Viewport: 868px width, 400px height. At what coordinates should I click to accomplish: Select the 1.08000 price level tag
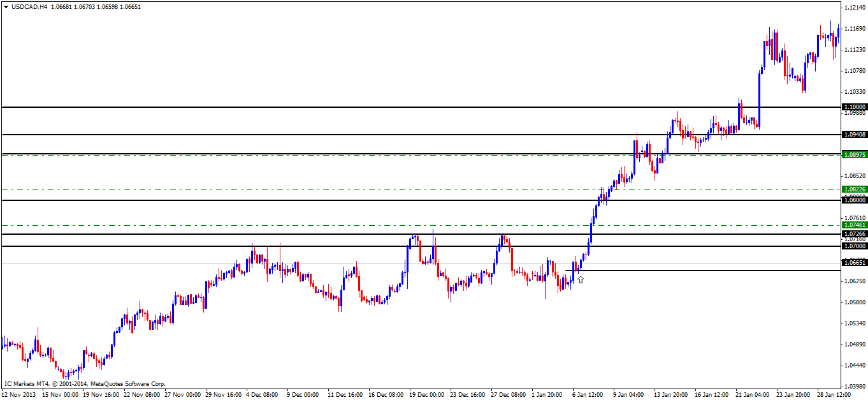coord(855,200)
